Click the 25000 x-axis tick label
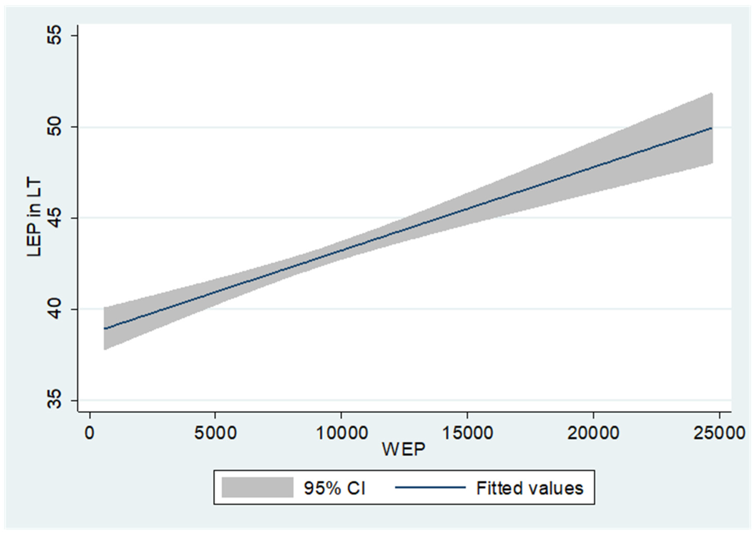Screen dimensions: 756x536 (719, 433)
